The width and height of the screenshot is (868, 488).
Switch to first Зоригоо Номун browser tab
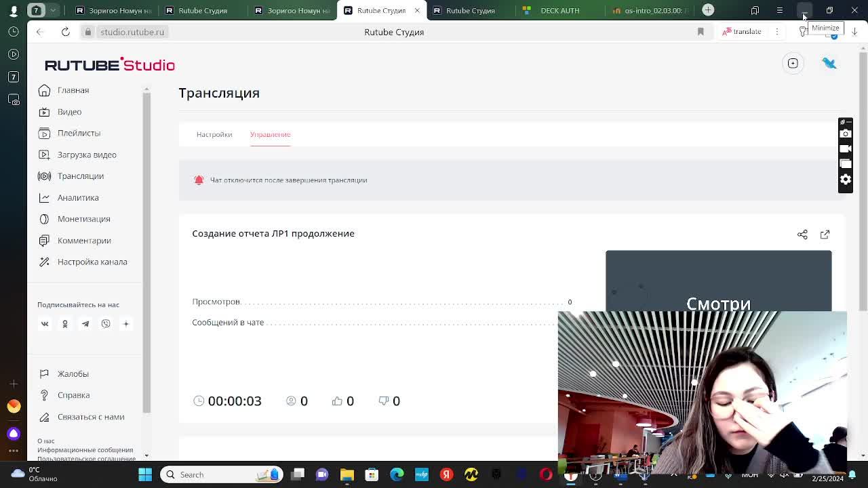point(113,10)
